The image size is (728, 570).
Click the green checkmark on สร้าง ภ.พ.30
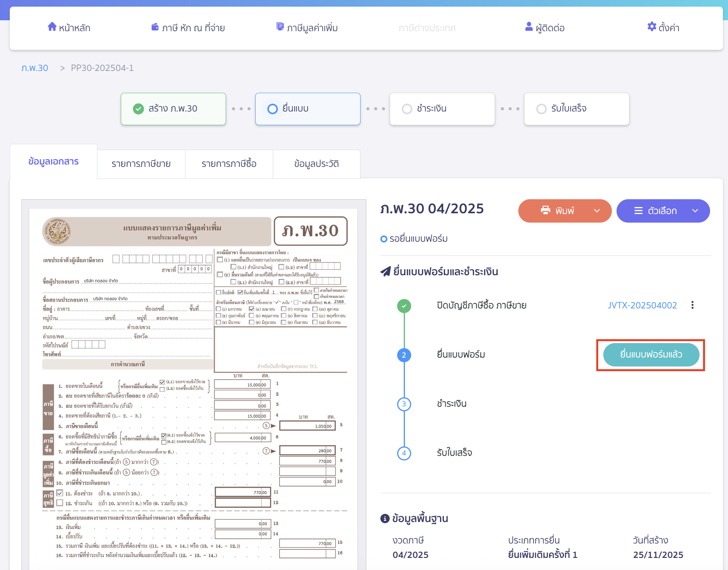coord(138,109)
